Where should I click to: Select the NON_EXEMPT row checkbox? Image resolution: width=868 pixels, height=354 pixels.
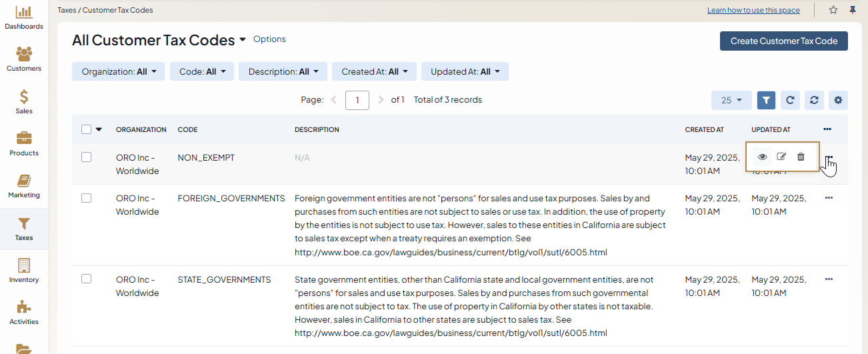pyautogui.click(x=86, y=157)
